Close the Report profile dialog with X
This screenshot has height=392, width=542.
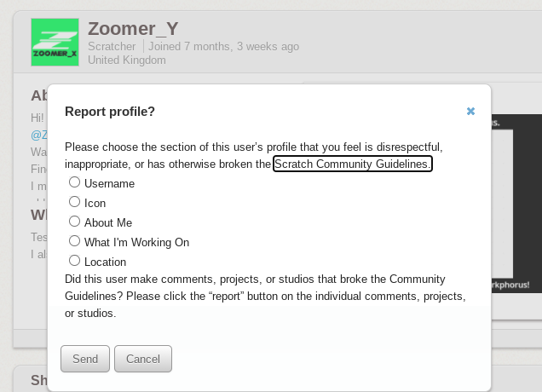pos(470,112)
